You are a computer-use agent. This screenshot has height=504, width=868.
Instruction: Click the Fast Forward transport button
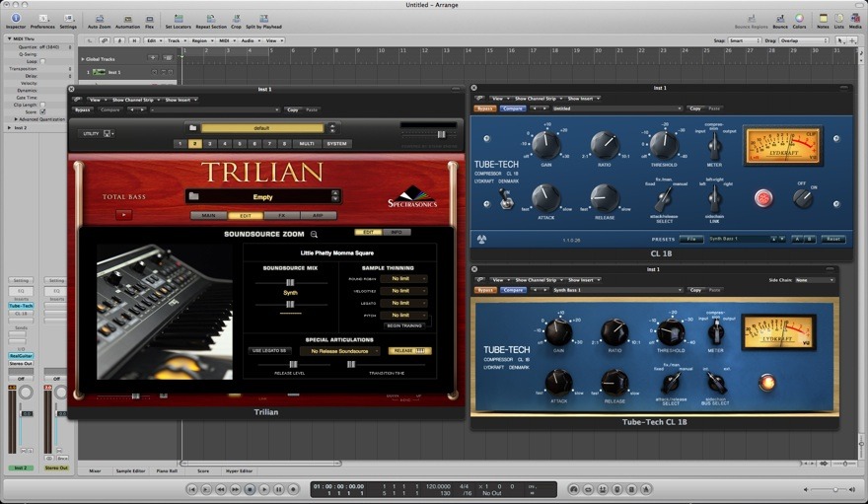[235, 489]
